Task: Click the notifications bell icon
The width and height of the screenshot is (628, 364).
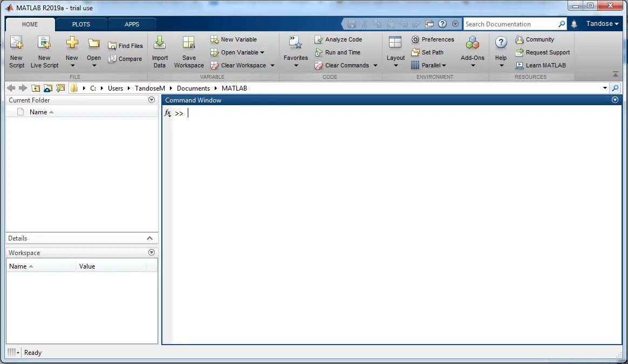Action: pyautogui.click(x=574, y=24)
